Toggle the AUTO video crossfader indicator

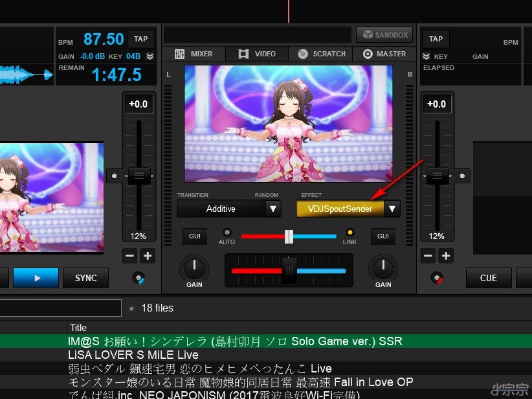[227, 233]
